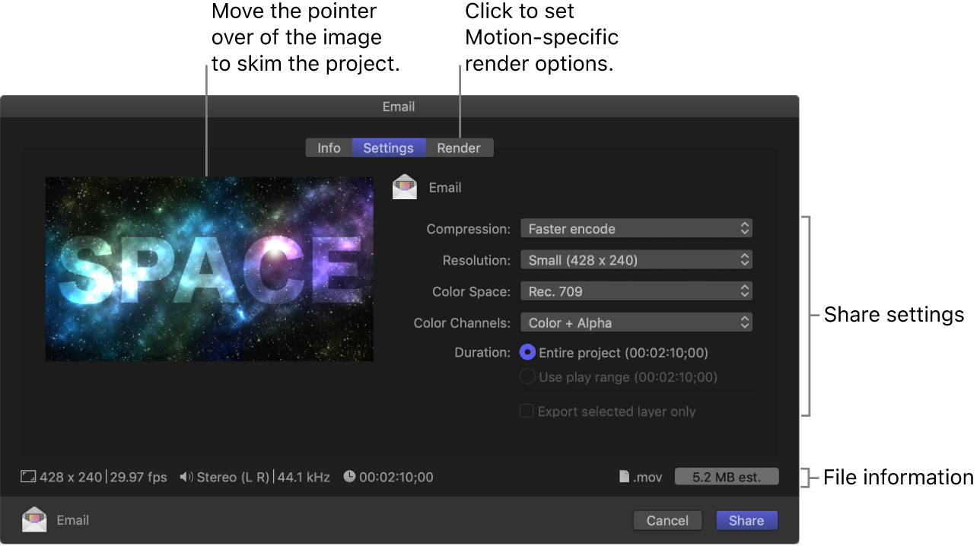This screenshot has height=546, width=980.
Task: Click the Compression stepper arrows
Action: [x=743, y=227]
